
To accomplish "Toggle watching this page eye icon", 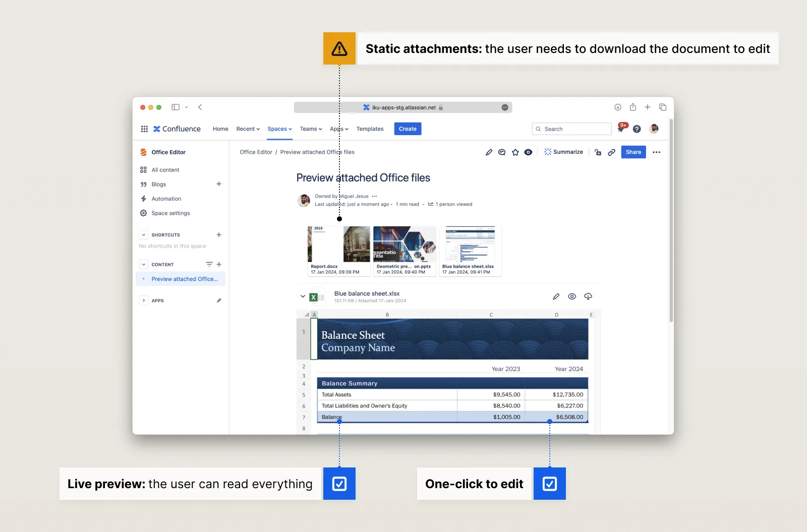I will 528,152.
